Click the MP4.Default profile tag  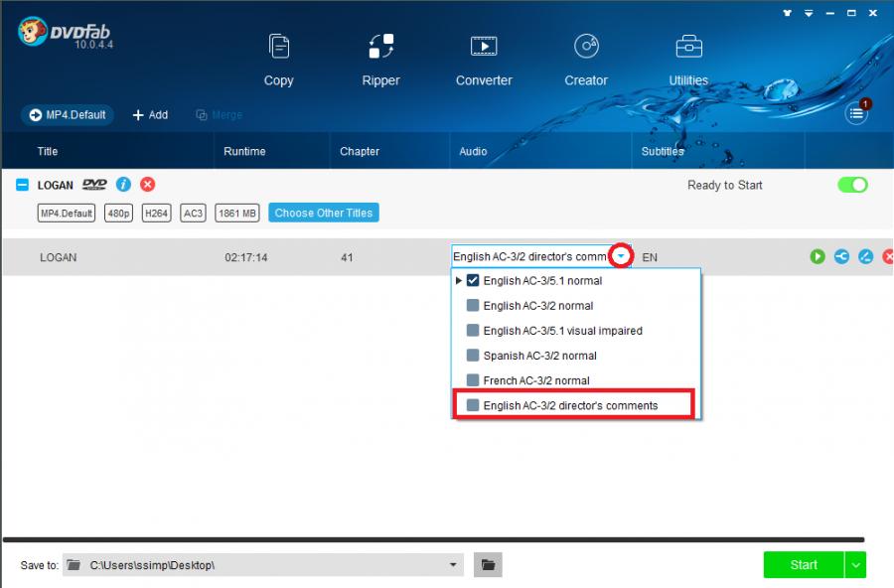(x=67, y=214)
